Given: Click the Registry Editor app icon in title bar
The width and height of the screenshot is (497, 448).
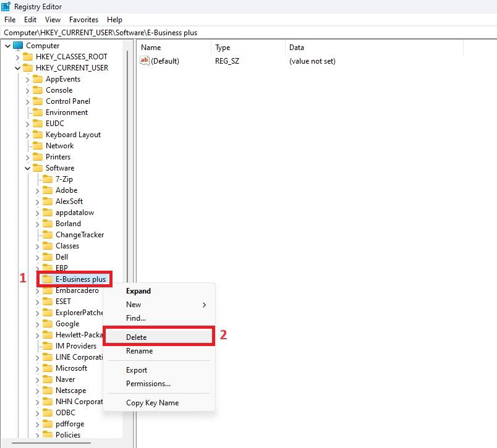Looking at the screenshot, I should click(6, 6).
